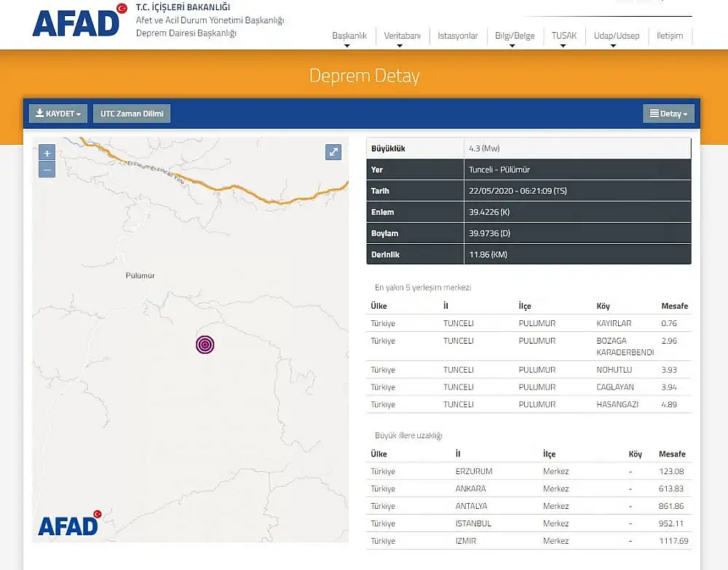728x570 pixels.
Task: Click the Derinlik row label
Action: (x=385, y=254)
